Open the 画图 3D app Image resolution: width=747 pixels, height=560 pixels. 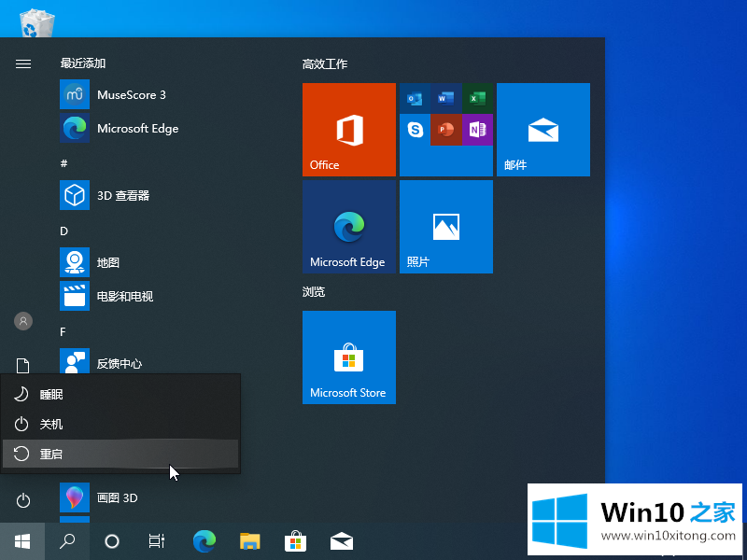pos(100,497)
